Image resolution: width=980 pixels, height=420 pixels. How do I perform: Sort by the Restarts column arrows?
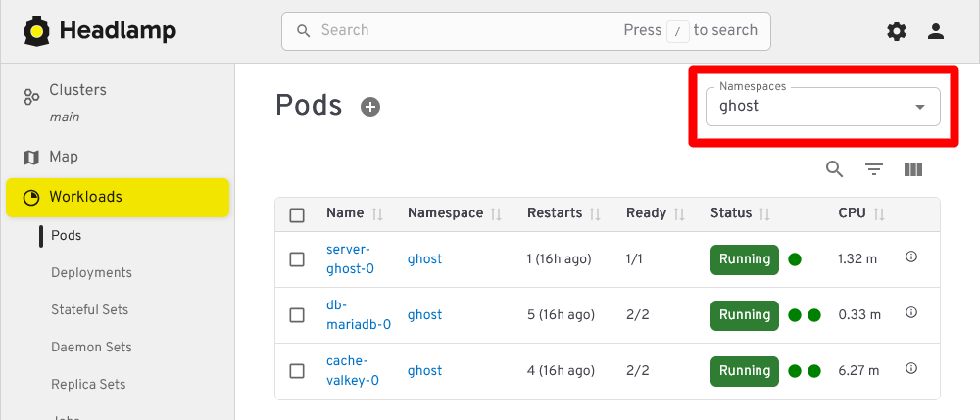(x=595, y=214)
